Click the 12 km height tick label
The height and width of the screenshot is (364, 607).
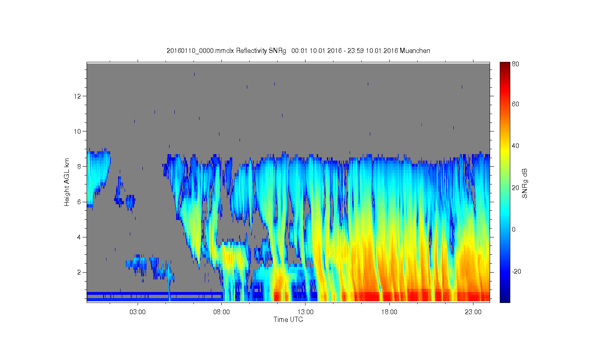pyautogui.click(x=78, y=96)
